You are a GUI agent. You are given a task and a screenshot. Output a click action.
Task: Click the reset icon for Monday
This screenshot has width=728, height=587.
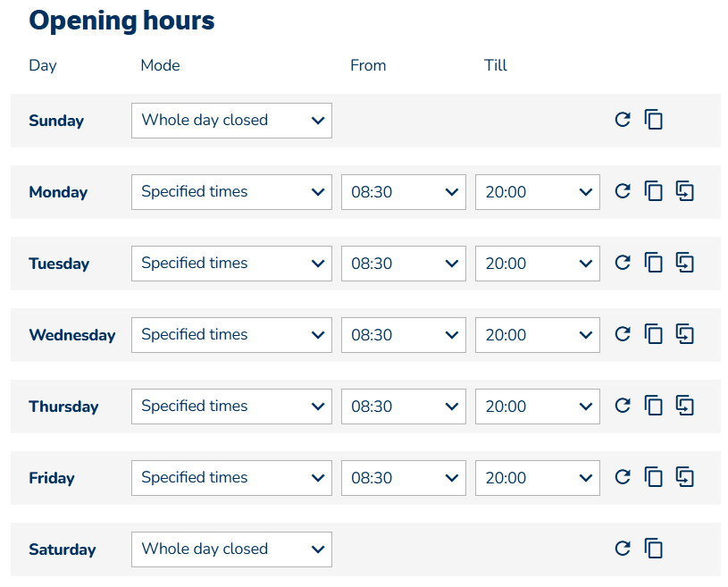coord(623,191)
